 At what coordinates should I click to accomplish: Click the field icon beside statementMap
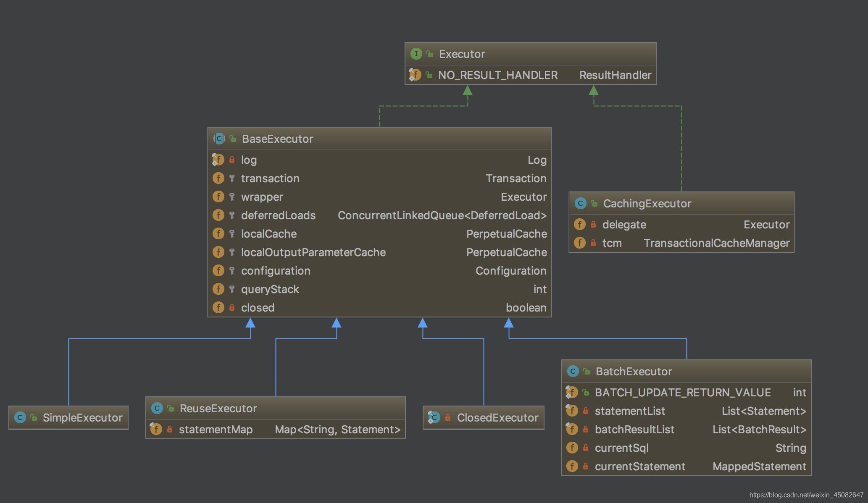click(156, 429)
